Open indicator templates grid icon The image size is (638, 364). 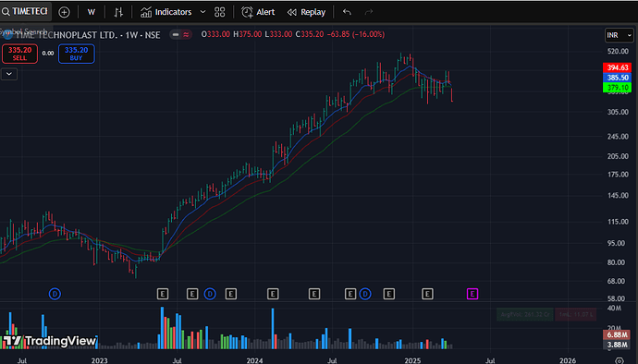click(x=220, y=12)
